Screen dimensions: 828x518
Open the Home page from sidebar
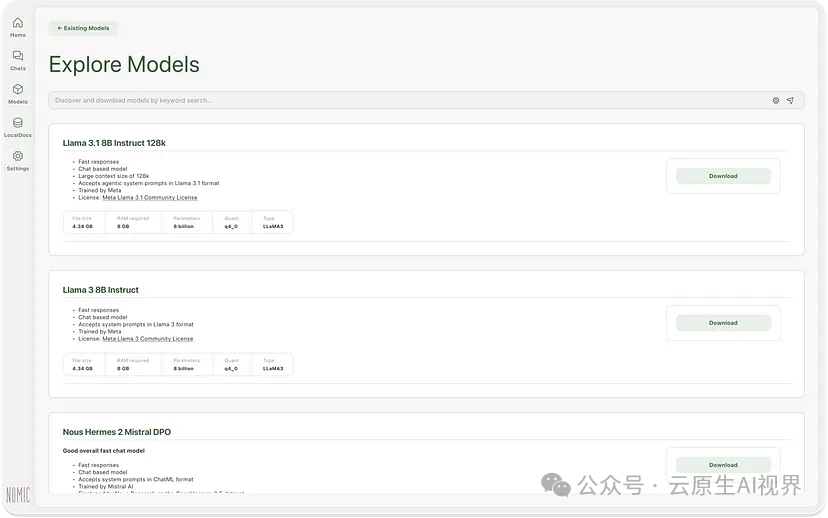tap(17, 27)
